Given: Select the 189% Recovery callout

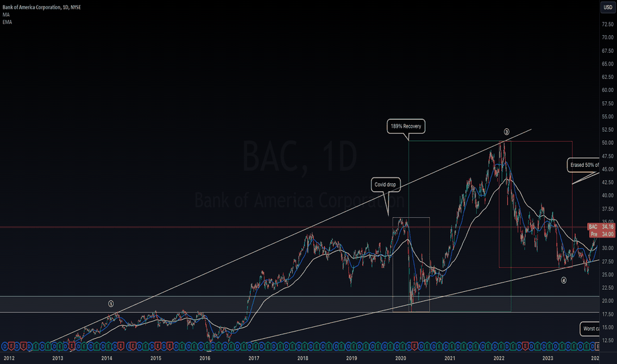Looking at the screenshot, I should click(406, 126).
